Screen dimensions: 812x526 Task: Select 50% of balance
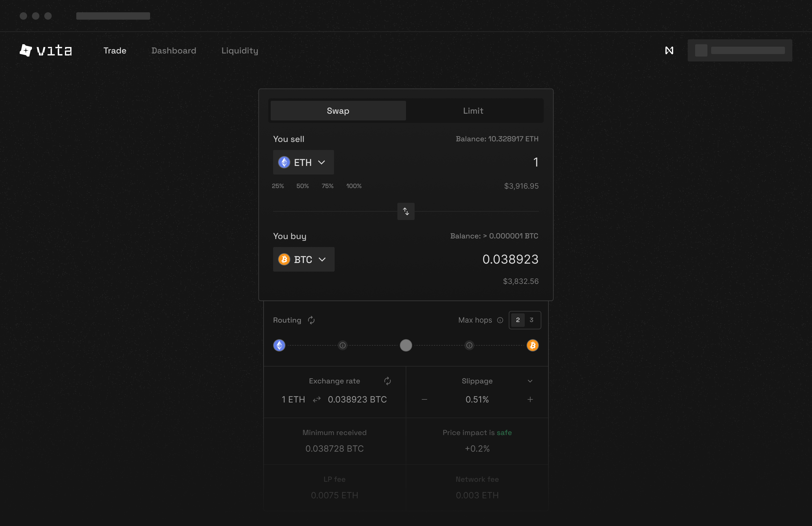302,186
